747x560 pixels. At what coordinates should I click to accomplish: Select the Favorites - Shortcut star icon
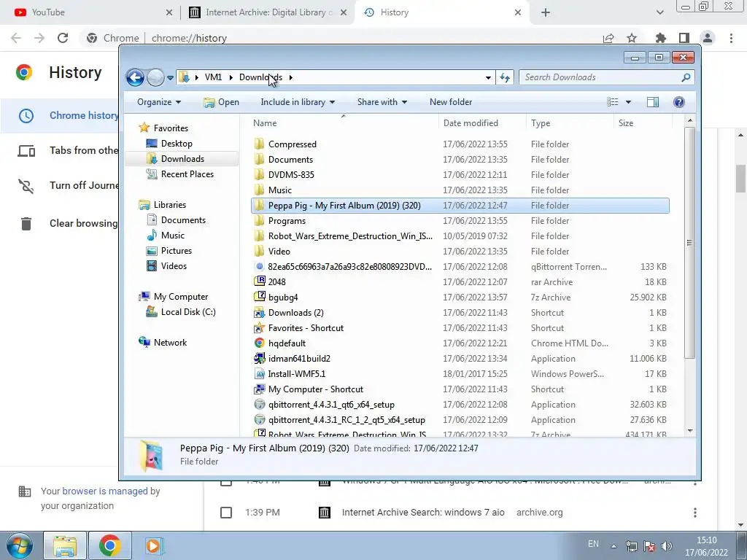tap(259, 327)
